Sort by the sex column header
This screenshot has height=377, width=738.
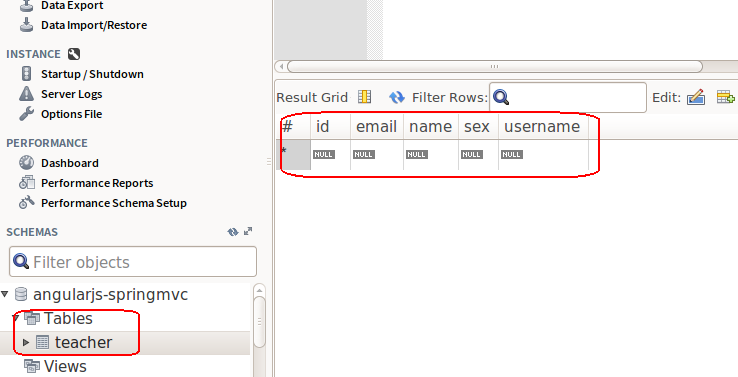478,127
